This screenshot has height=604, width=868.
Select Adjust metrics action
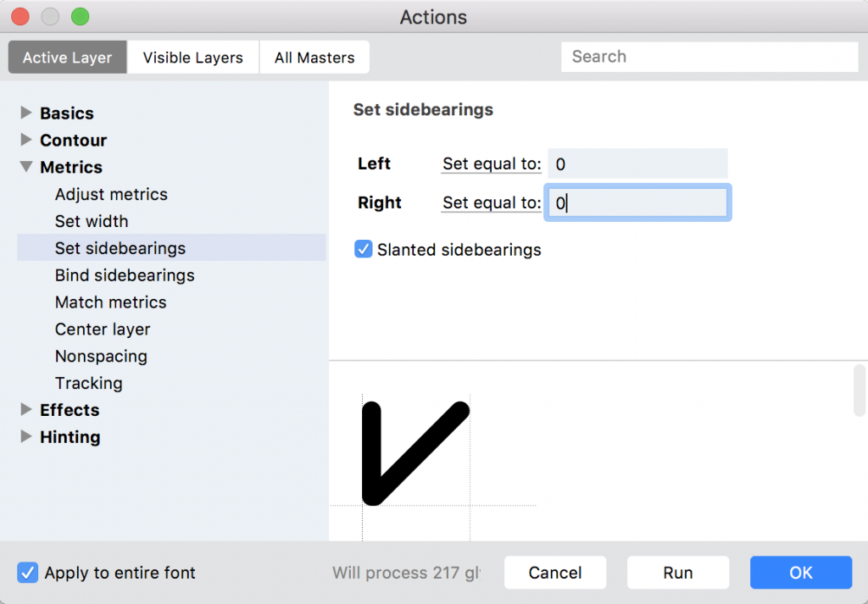(x=111, y=194)
